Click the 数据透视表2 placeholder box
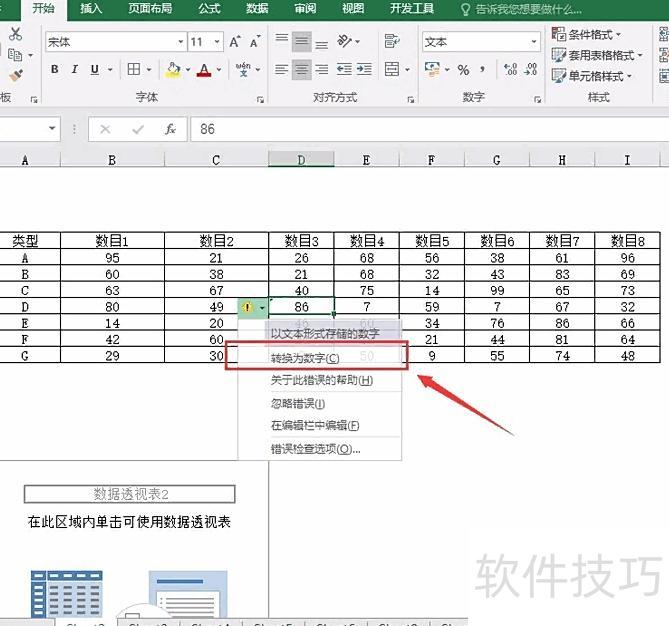 pyautogui.click(x=130, y=494)
